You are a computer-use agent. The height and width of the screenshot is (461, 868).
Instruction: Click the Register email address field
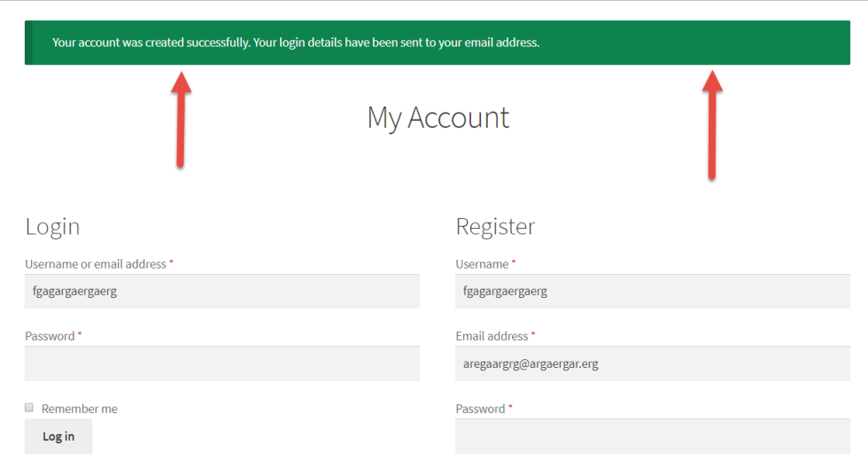coord(653,363)
